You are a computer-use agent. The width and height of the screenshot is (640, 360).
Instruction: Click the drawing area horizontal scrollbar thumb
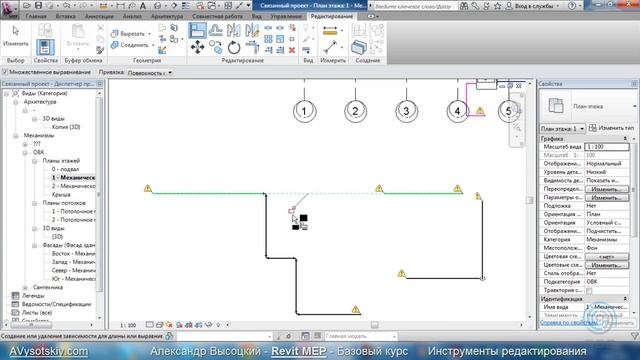[374, 325]
